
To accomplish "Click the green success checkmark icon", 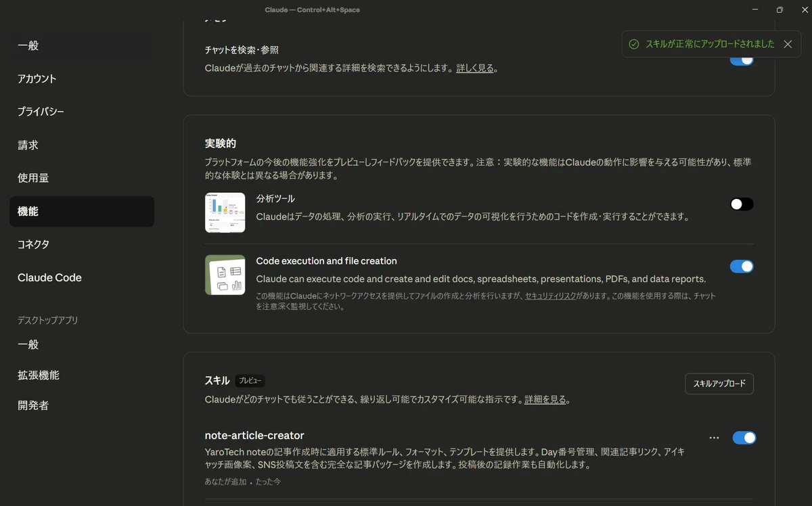I will [x=634, y=44].
